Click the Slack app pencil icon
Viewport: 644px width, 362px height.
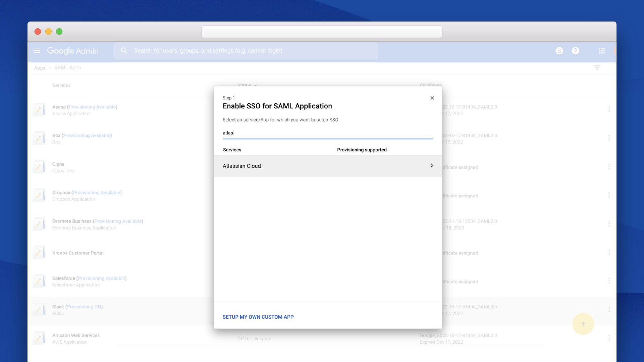tap(39, 310)
